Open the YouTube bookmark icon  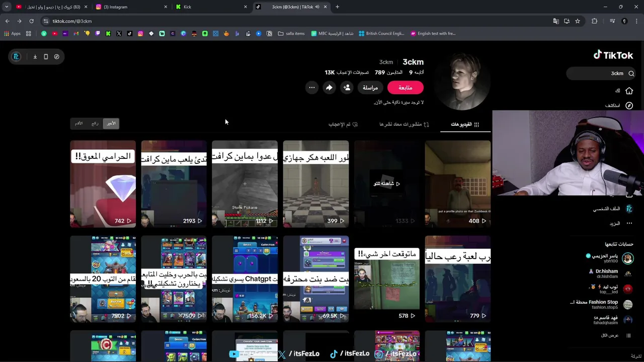pyautogui.click(x=55, y=34)
